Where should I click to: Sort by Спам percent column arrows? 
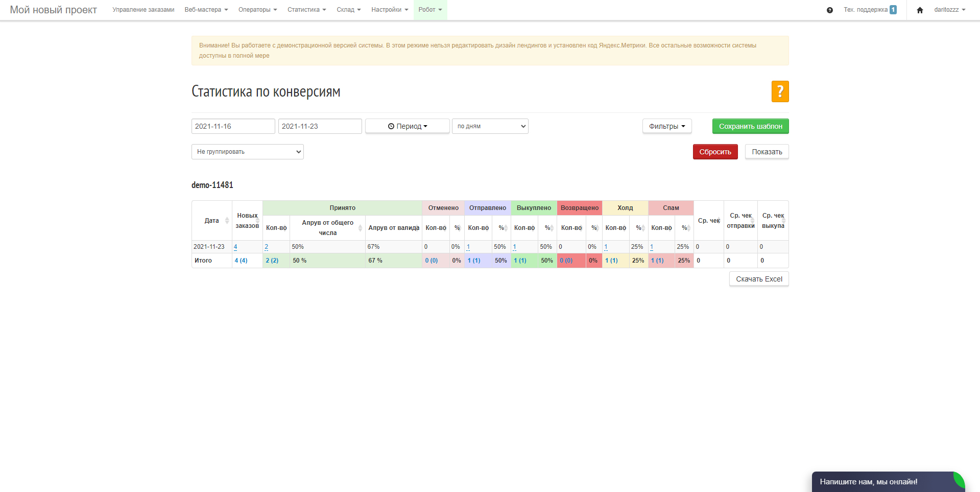[x=688, y=228]
